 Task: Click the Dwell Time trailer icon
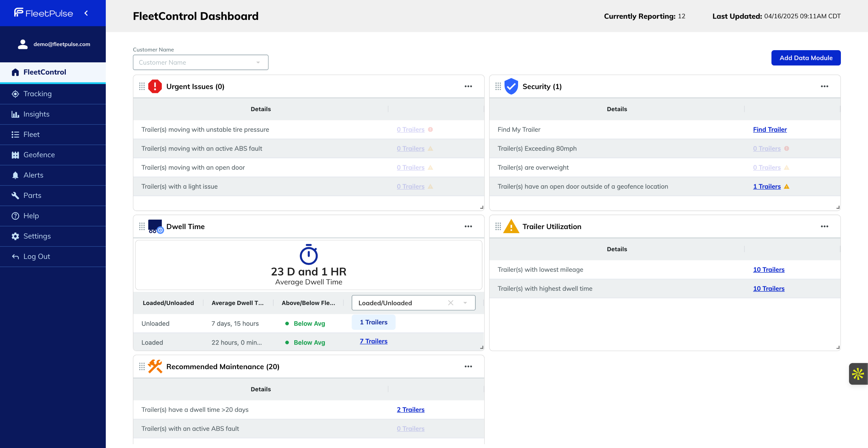click(156, 226)
